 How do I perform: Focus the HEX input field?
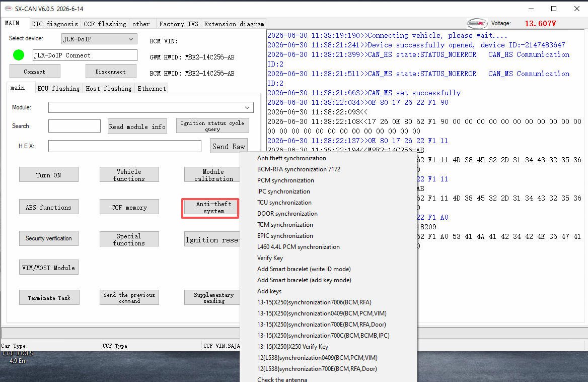[x=124, y=146]
